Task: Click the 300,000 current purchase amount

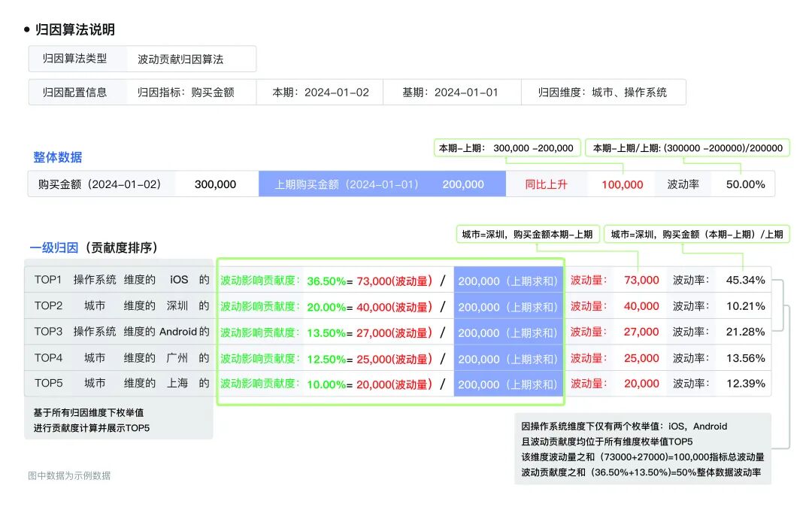Action: [x=216, y=184]
